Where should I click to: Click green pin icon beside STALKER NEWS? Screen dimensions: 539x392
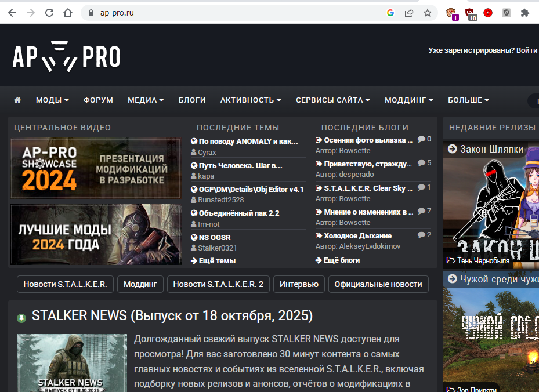pos(21,318)
